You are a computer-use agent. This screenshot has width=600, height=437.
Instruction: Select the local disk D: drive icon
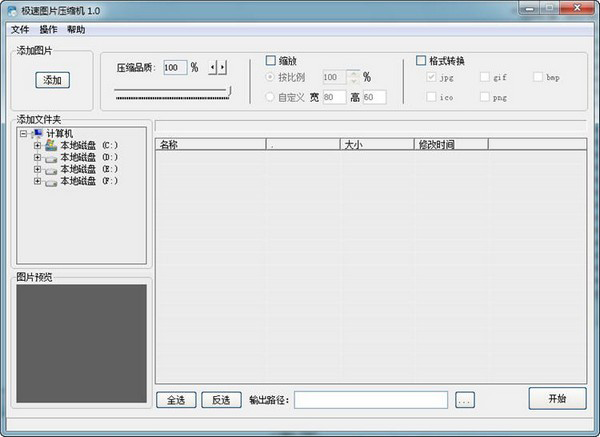pyautogui.click(x=50, y=157)
